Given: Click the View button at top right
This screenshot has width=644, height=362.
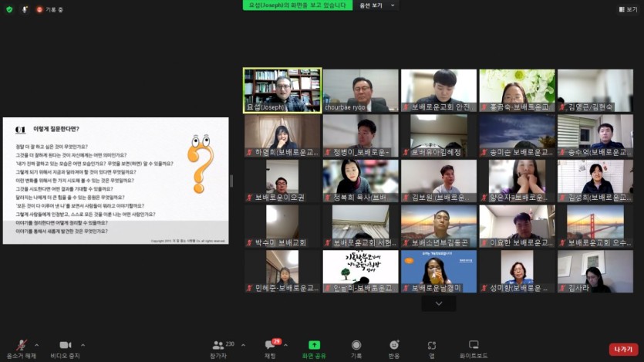Looking at the screenshot, I should pyautogui.click(x=628, y=9).
